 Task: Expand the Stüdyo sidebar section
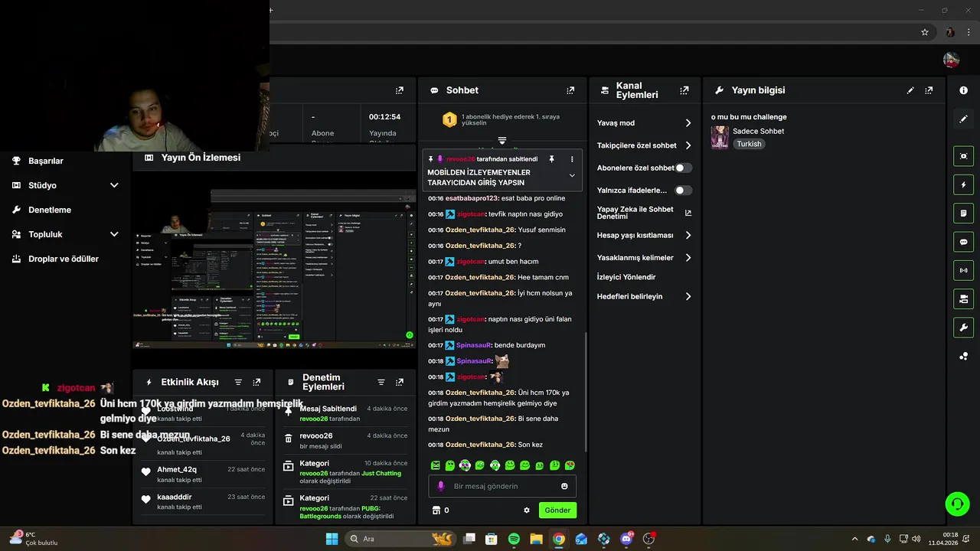(114, 185)
